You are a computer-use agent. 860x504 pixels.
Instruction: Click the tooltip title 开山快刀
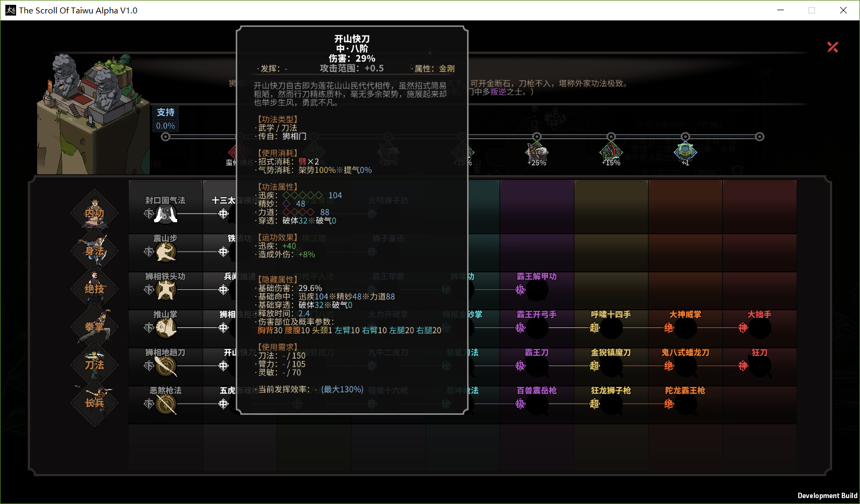(x=352, y=39)
